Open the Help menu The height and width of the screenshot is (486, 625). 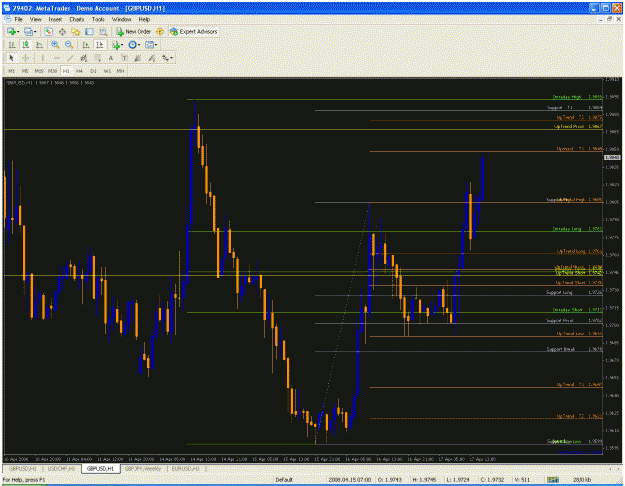pyautogui.click(x=144, y=19)
